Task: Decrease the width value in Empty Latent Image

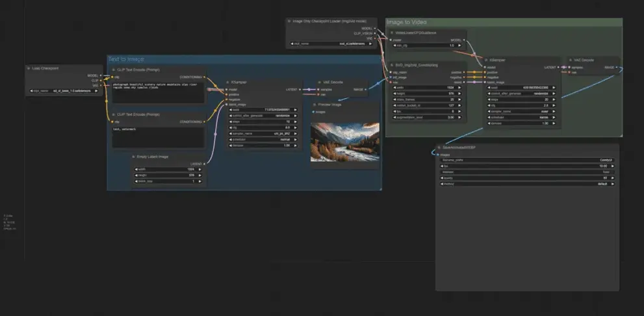Action: point(136,169)
